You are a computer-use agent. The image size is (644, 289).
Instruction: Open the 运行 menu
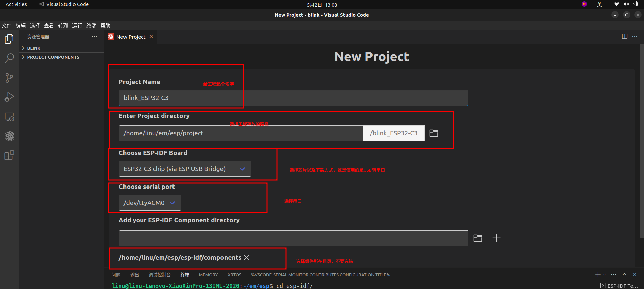77,26
